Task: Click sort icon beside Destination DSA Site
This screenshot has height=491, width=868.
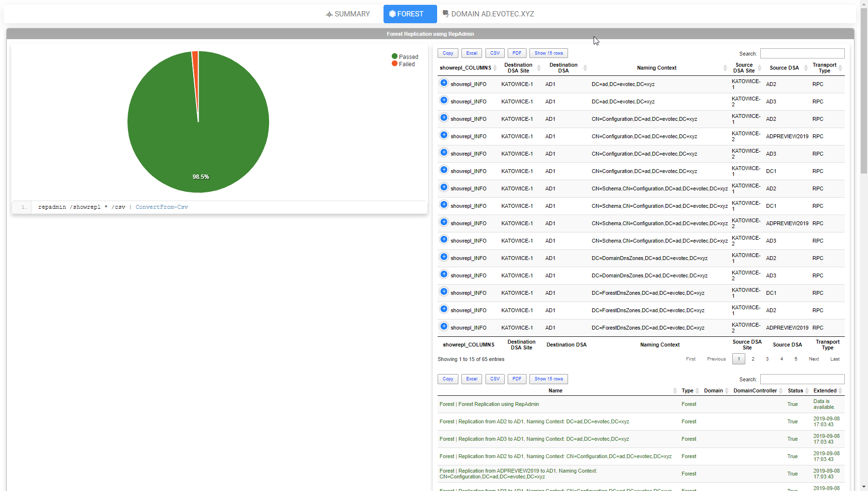Action: pos(539,68)
